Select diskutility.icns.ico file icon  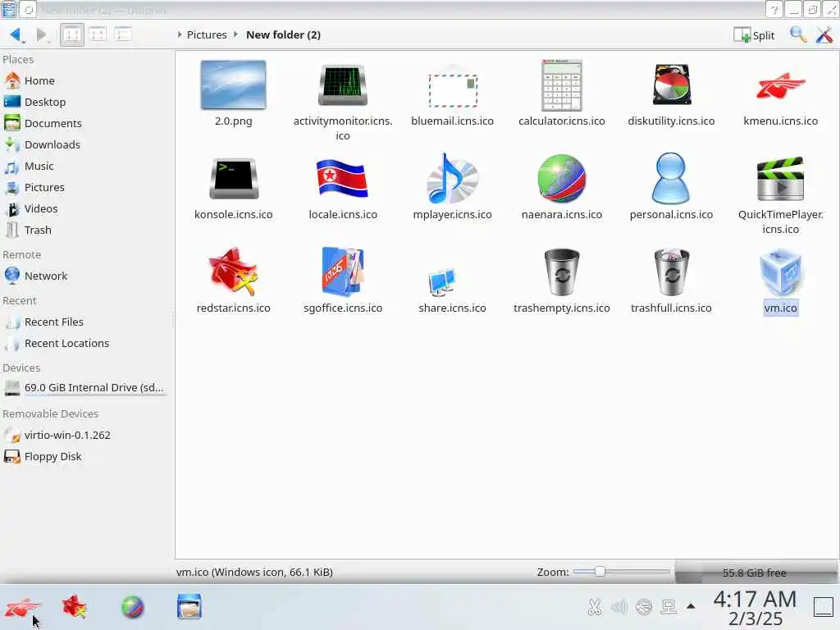point(672,84)
